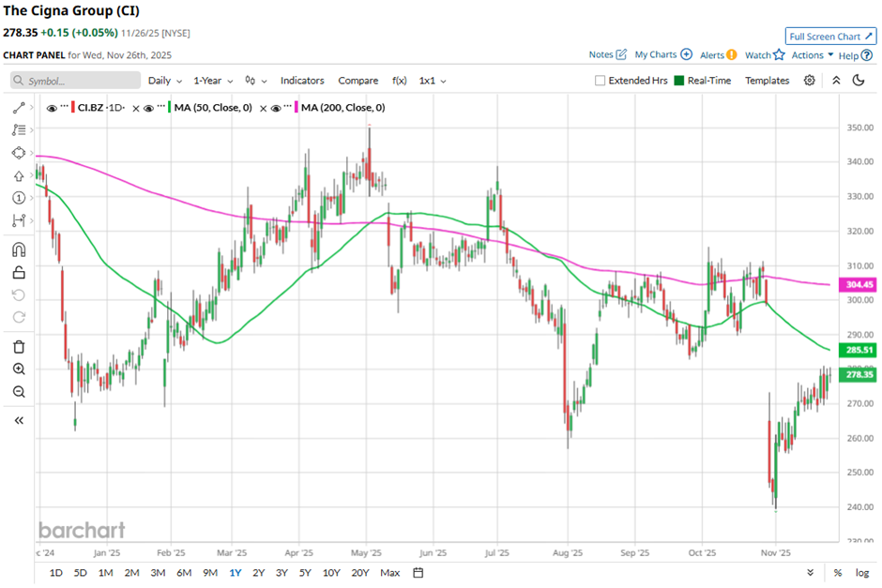Click the Watch star icon
The height and width of the screenshot is (588, 882).
coord(779,54)
